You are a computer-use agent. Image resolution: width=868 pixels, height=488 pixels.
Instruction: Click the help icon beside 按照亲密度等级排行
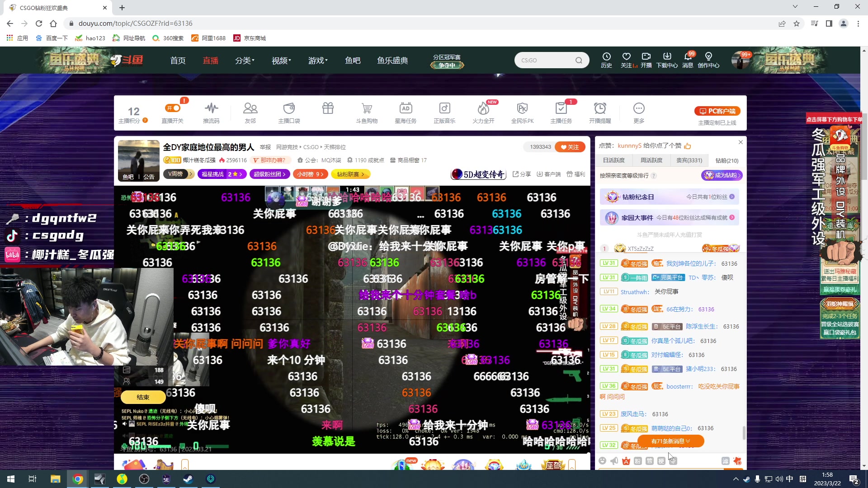pyautogui.click(x=654, y=176)
